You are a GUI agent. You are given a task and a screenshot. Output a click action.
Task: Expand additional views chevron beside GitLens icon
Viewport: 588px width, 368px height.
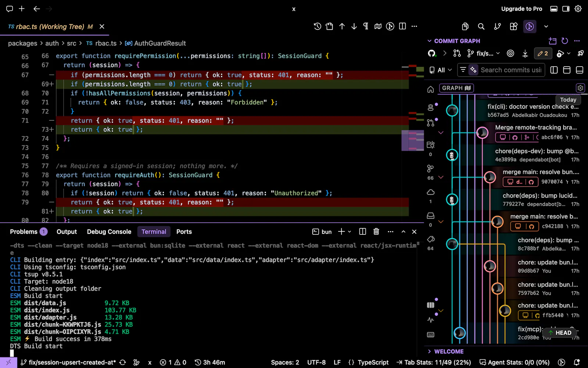tap(546, 26)
